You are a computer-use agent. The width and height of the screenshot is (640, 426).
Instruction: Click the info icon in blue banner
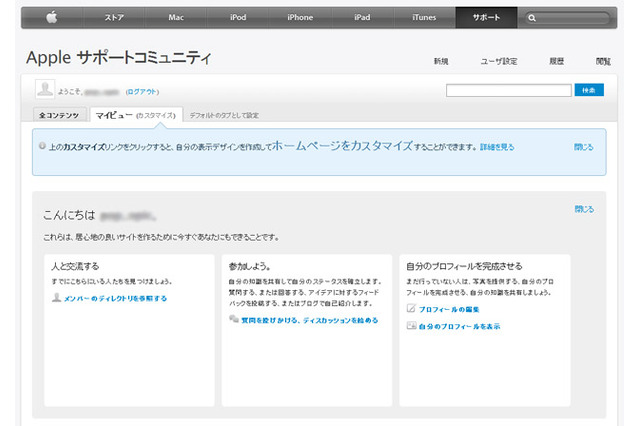[x=42, y=146]
